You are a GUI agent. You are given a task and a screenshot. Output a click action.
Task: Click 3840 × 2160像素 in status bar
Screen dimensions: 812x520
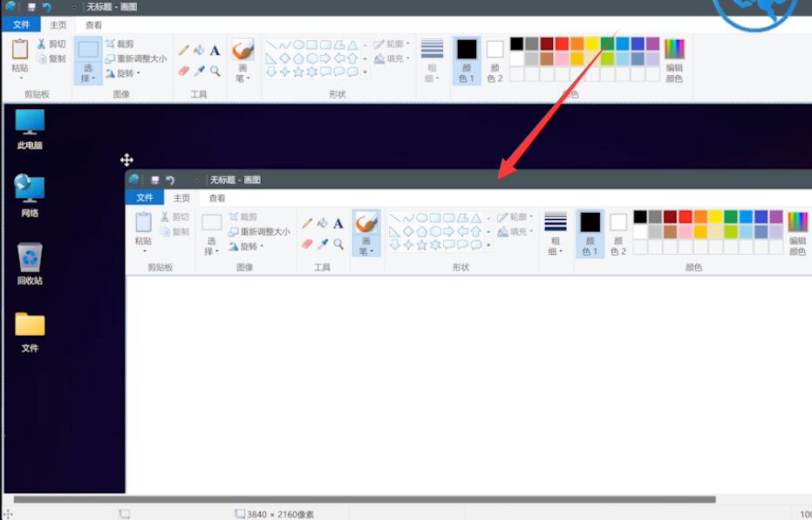coord(280,514)
